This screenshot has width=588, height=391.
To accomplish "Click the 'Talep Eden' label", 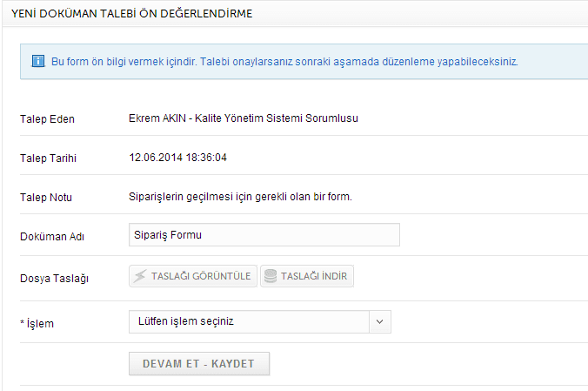I will [x=47, y=119].
